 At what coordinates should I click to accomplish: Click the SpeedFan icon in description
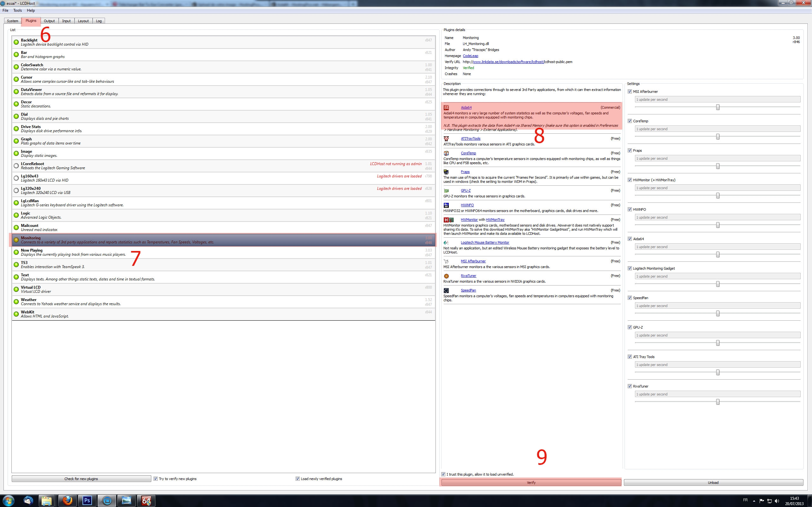[446, 290]
